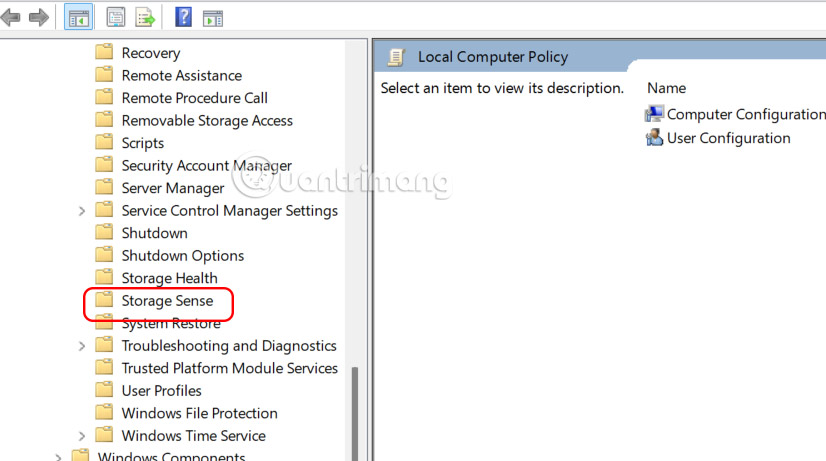The width and height of the screenshot is (826, 461).
Task: Select Shutdown Options folder
Action: [183, 256]
